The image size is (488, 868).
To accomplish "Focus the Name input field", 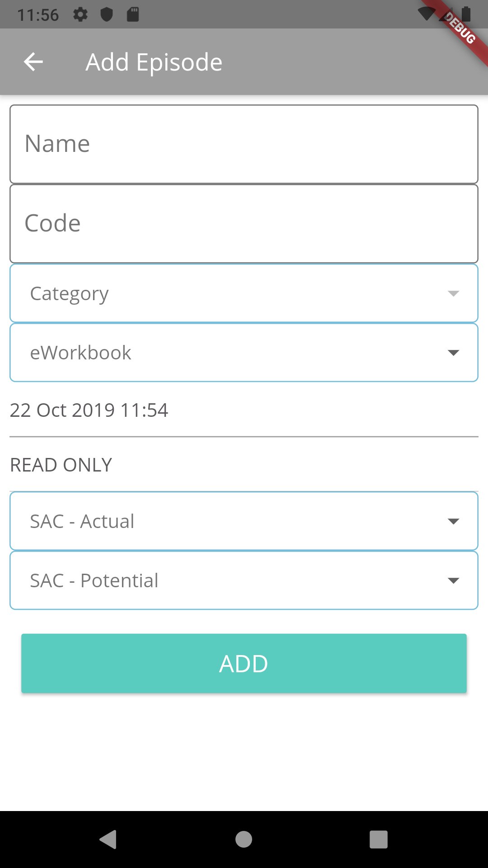I will 244,144.
